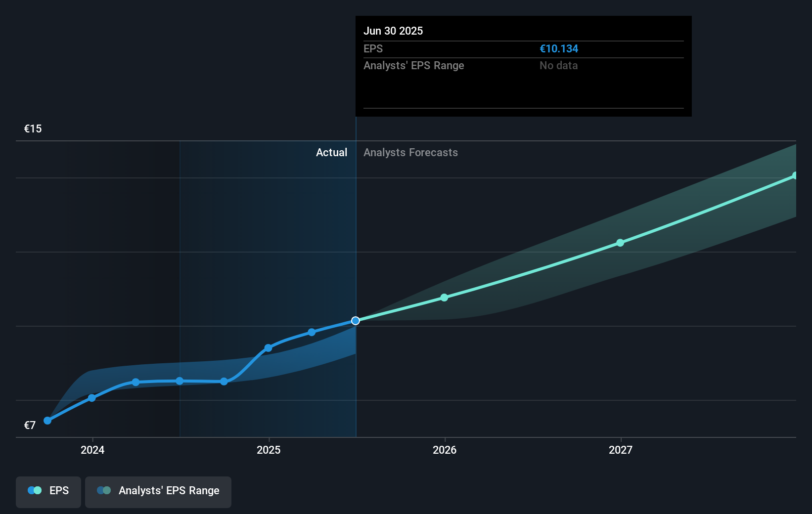The image size is (812, 514).
Task: Click the Analysts Forecasts section label
Action: [x=411, y=153]
